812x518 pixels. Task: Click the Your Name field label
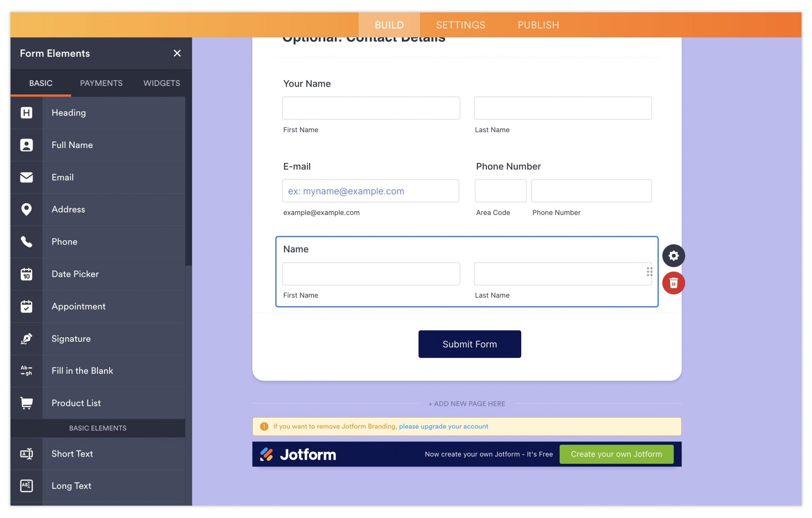tap(307, 84)
